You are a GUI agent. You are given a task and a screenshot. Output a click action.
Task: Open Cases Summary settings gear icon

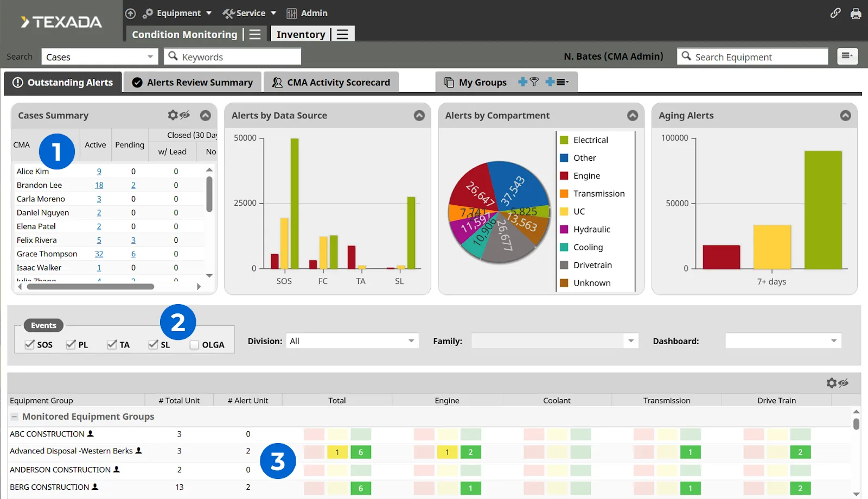[x=173, y=115]
